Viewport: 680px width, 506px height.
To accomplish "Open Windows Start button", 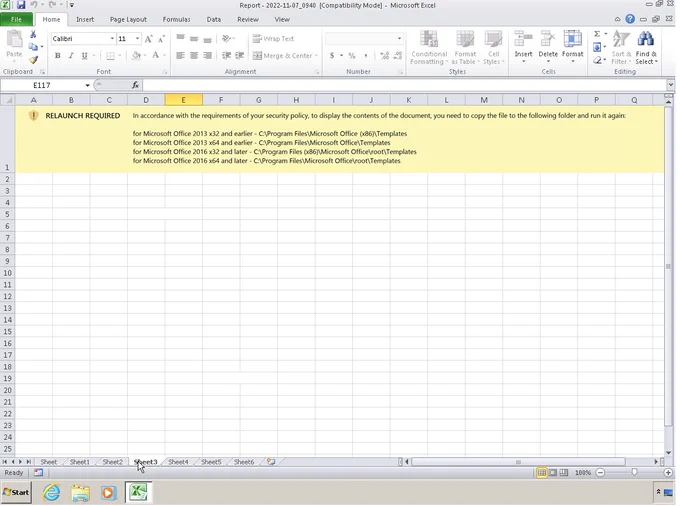I will (16, 493).
